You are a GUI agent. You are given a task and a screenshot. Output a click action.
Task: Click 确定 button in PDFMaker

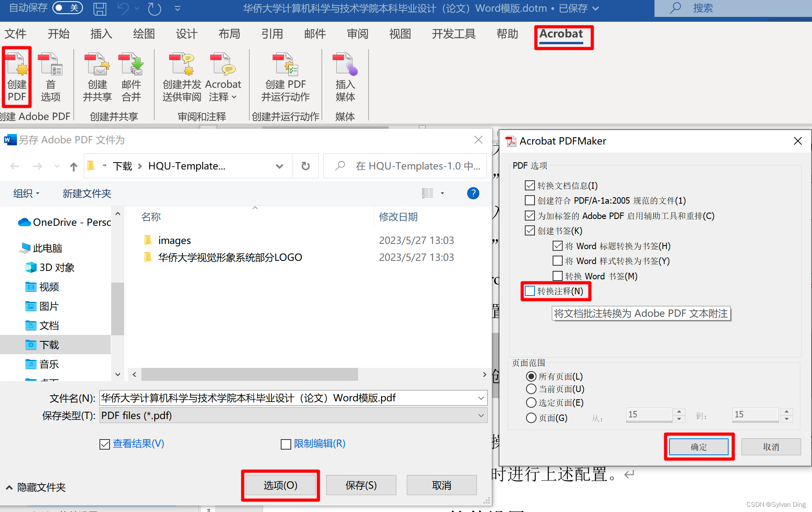click(x=698, y=447)
